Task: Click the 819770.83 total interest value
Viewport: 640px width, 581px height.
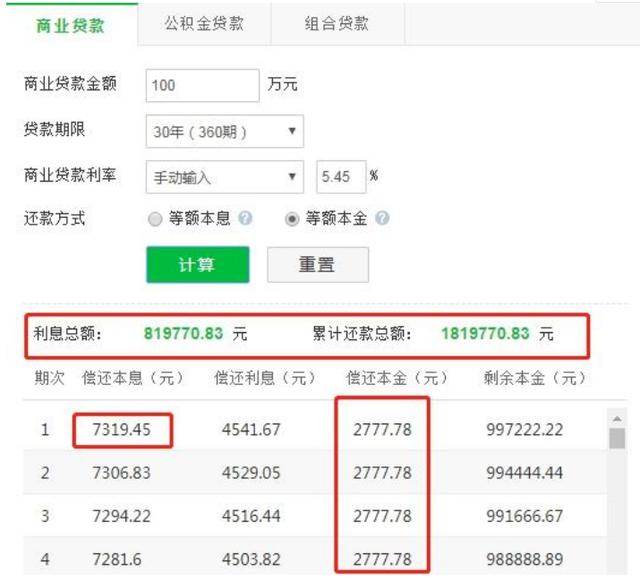Action: (x=184, y=334)
